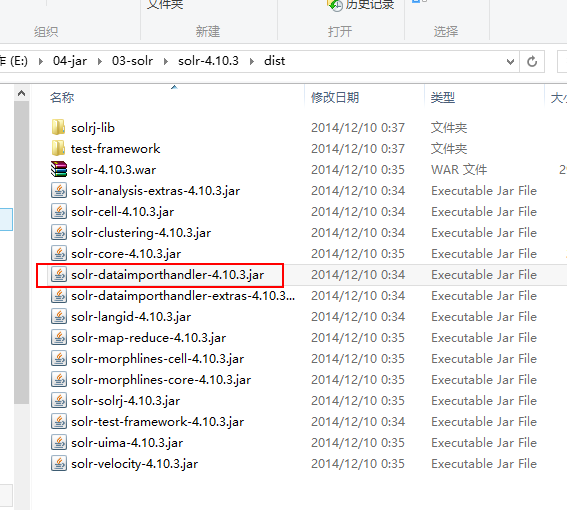This screenshot has width=567, height=510.
Task: Select solr-morphlines-core-4.10.3.jar file name
Action: (x=161, y=379)
